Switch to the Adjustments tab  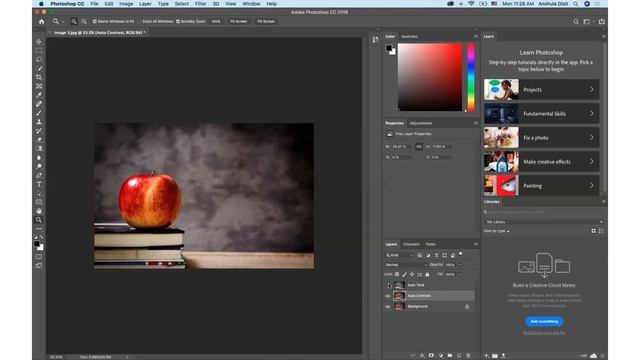(x=420, y=123)
